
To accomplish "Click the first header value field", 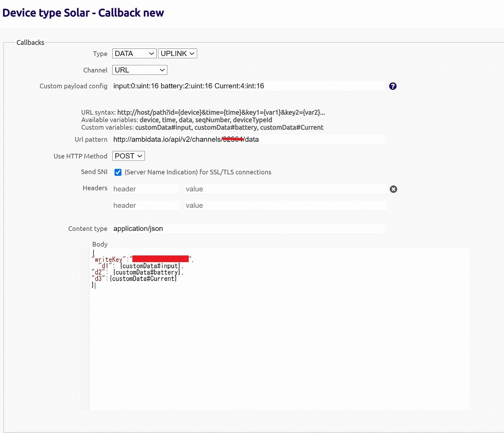I will tap(285, 189).
